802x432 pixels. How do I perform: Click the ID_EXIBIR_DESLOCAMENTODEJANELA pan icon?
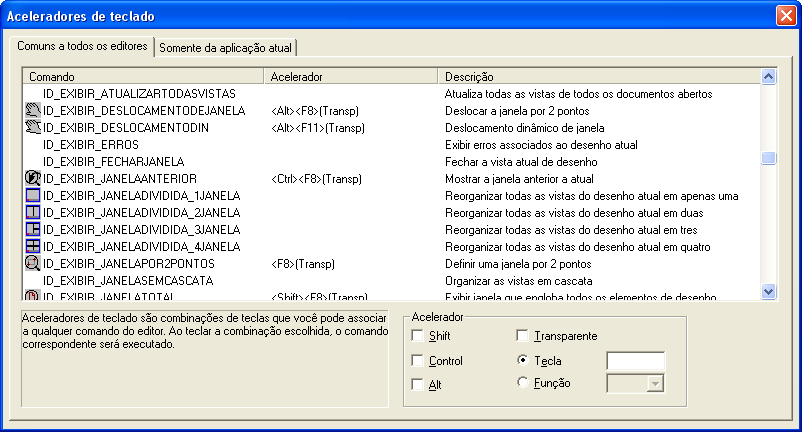pos(31,110)
